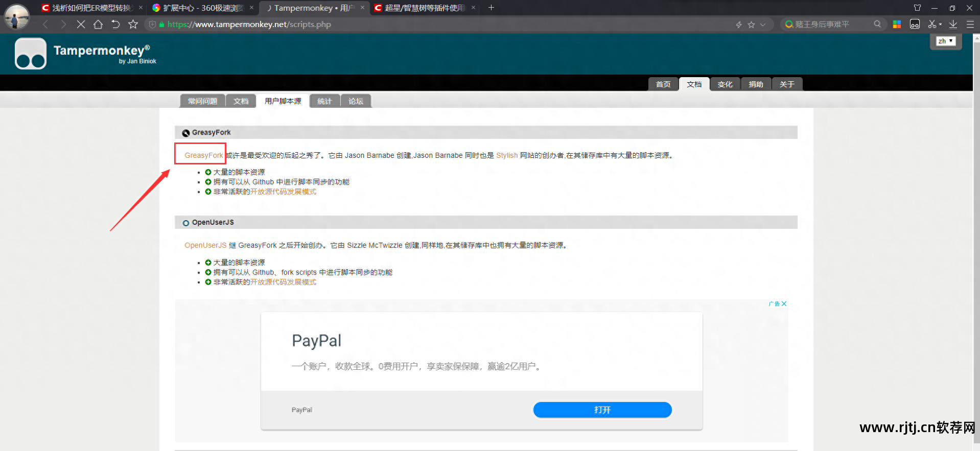Screen dimensions: 980x451
Task: Click the 打开 button in PayPal ad
Action: pyautogui.click(x=602, y=410)
